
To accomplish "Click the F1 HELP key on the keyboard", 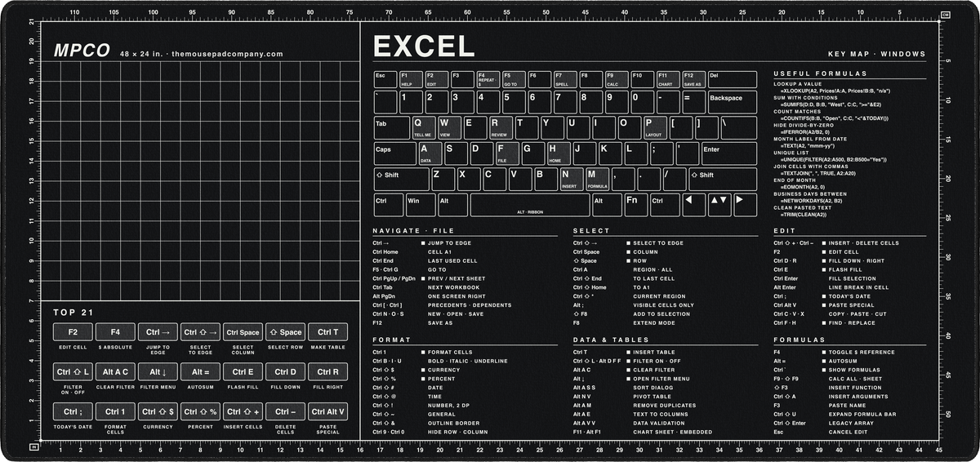I will (410, 79).
